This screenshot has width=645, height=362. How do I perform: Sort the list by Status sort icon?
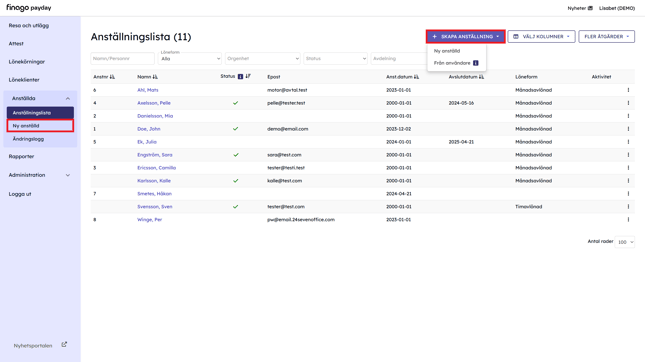point(248,76)
